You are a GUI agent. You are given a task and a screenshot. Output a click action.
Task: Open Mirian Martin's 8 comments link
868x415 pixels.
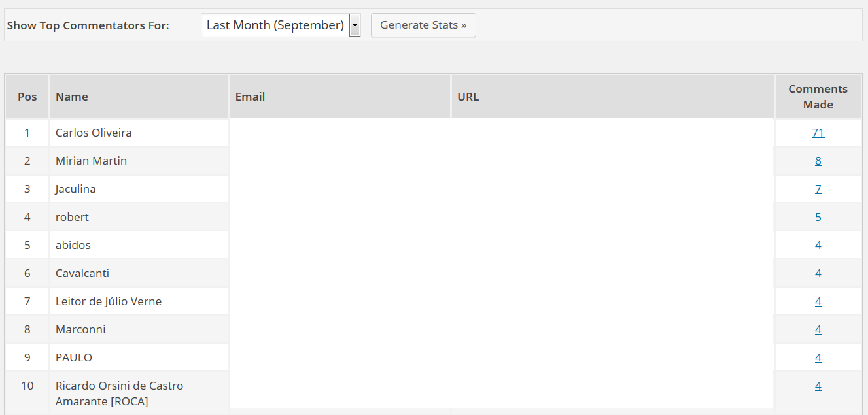818,161
